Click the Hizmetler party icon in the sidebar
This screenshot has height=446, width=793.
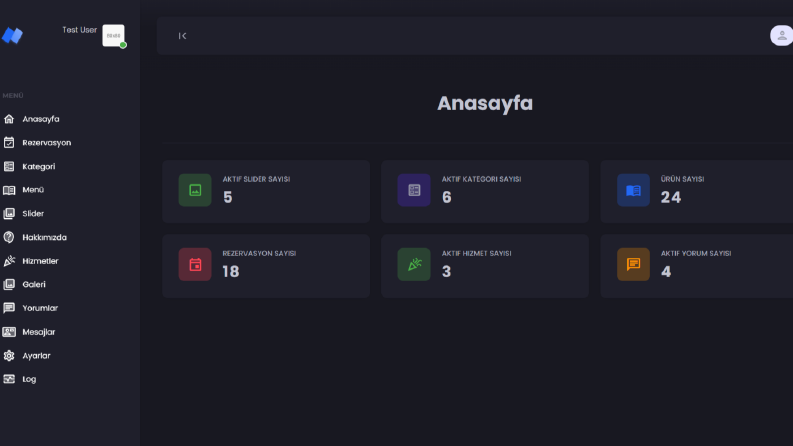(x=9, y=261)
